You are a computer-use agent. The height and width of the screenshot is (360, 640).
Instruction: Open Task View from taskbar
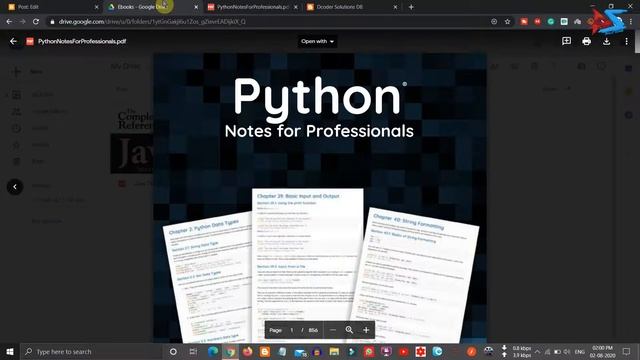pyautogui.click(x=193, y=351)
